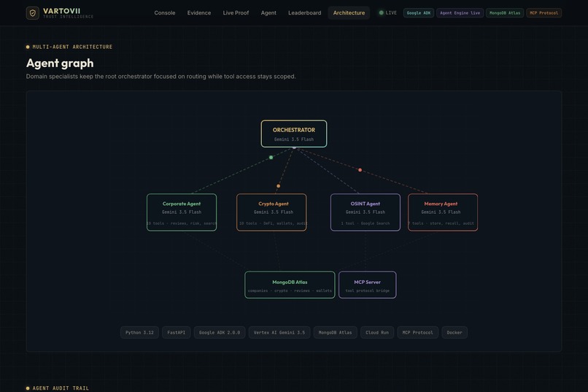
Task: Click the Agent Engine live badge
Action: 460,12
